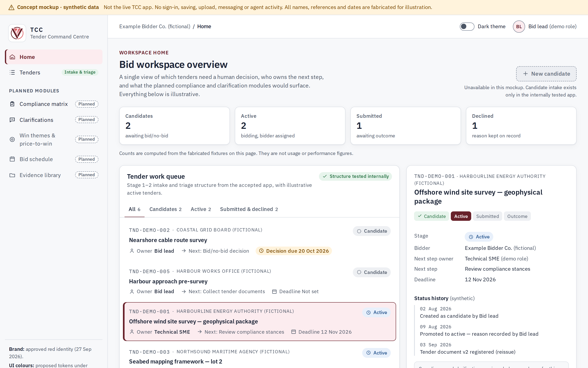The height and width of the screenshot is (368, 588).
Task: Open the Harbour approach pre-survey tender
Action: (259, 281)
